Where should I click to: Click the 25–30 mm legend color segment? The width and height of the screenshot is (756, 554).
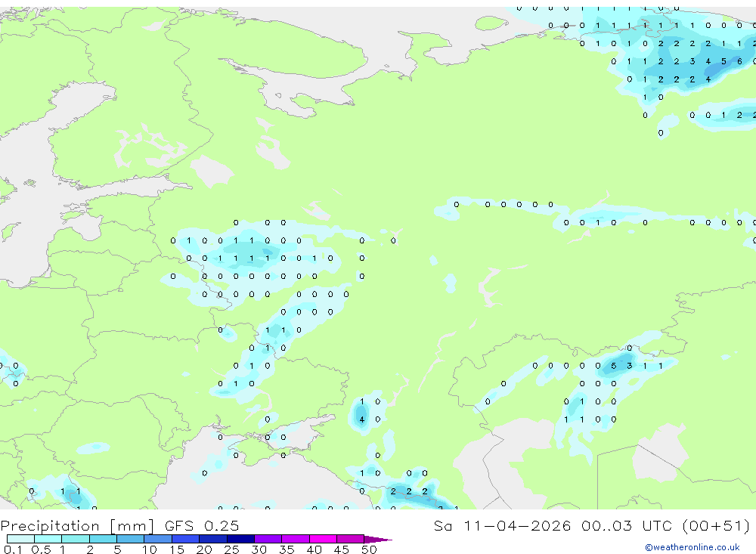pyautogui.click(x=240, y=539)
